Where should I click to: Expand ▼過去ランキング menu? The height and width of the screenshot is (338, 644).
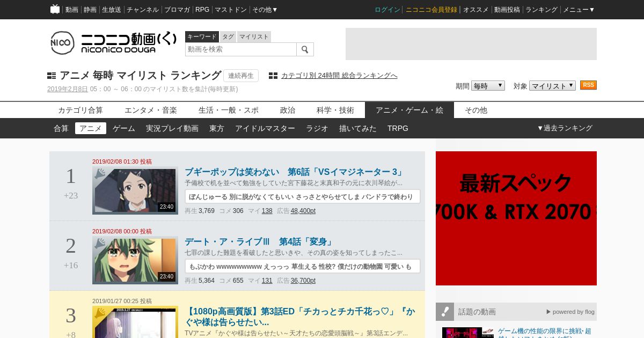click(565, 128)
